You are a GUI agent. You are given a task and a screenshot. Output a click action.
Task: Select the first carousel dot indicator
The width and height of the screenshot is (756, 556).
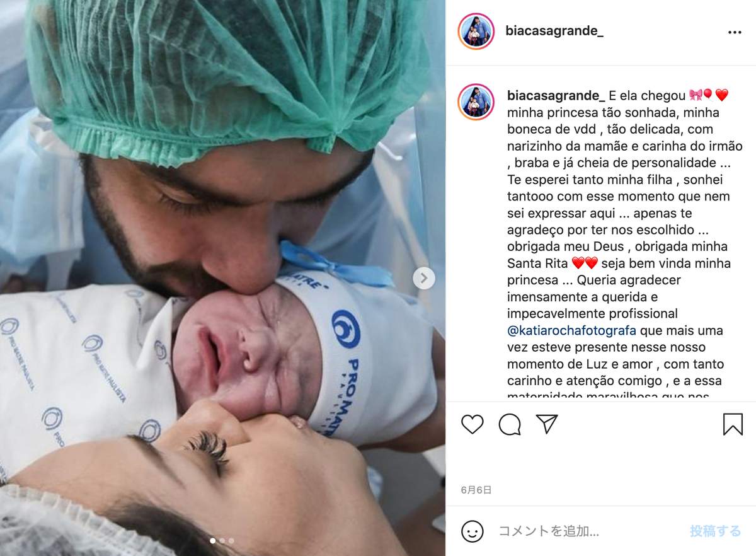(212, 540)
